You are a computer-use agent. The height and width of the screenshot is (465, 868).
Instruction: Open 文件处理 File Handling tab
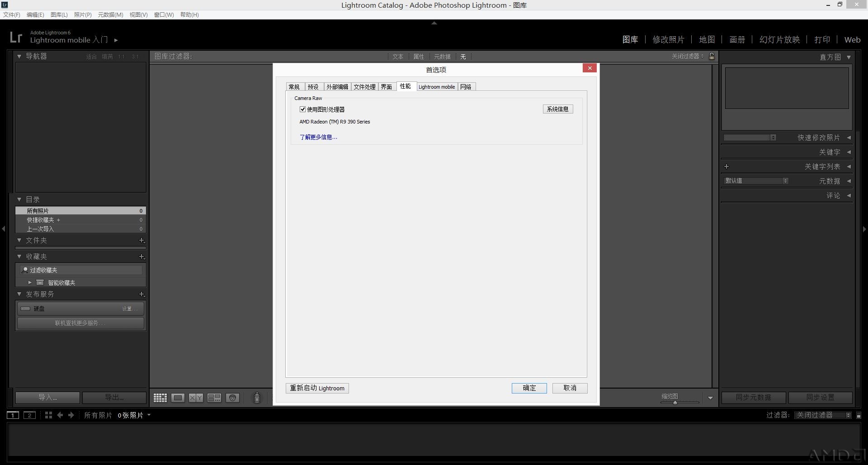click(364, 87)
